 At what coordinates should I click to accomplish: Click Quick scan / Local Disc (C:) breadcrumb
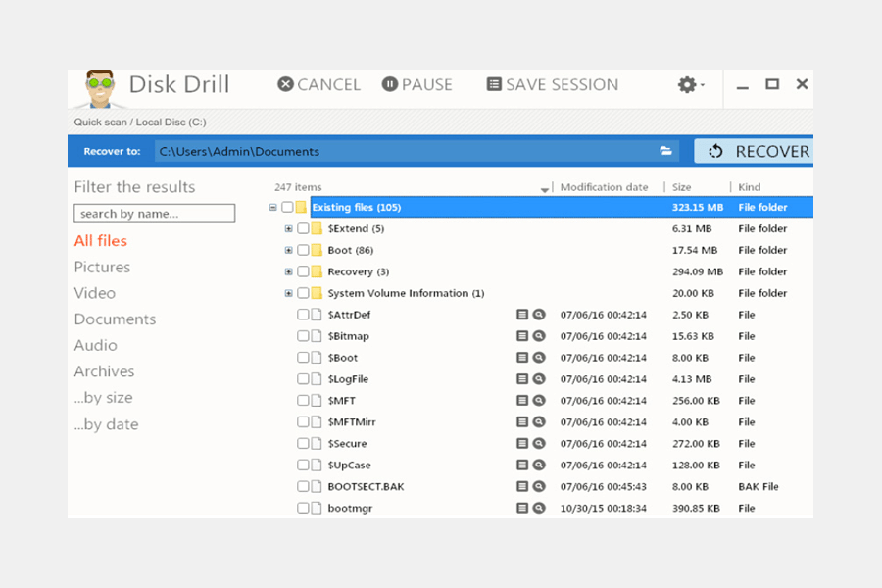pos(140,122)
